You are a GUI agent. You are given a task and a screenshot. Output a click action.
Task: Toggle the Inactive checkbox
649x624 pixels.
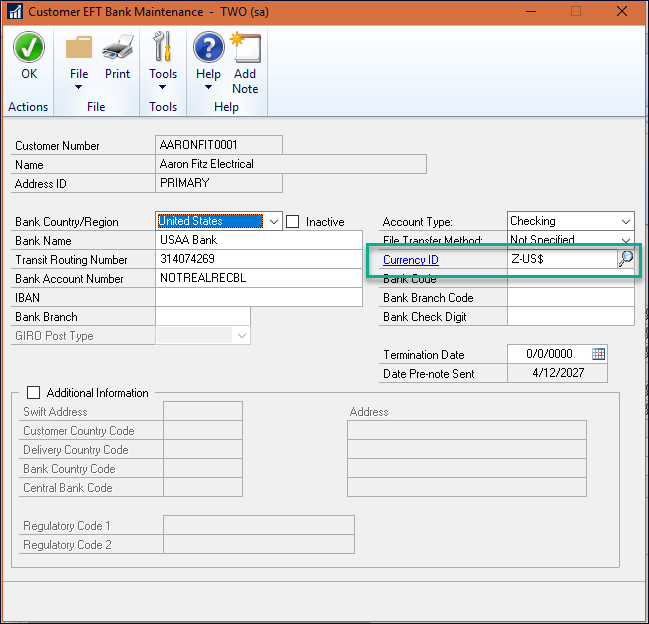point(293,221)
